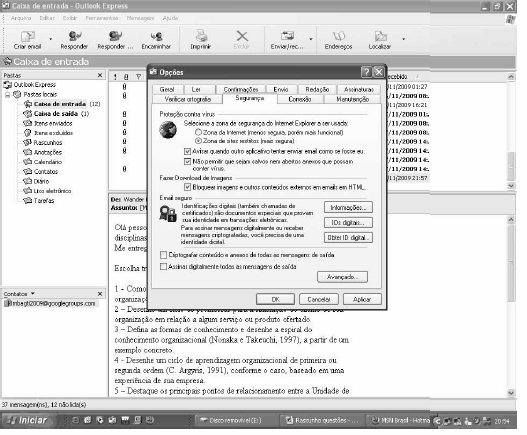Click the Iniciar start button
This screenshot has width=527, height=435.
tap(29, 420)
